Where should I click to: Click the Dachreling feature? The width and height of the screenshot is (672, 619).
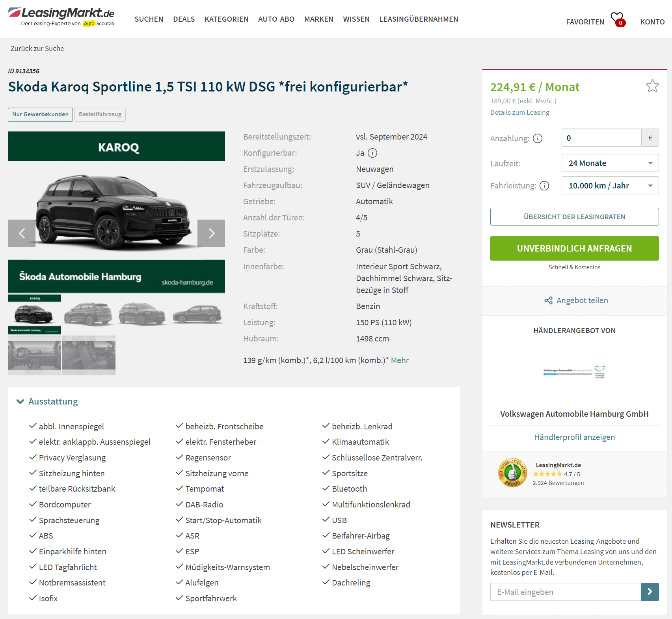pyautogui.click(x=351, y=583)
